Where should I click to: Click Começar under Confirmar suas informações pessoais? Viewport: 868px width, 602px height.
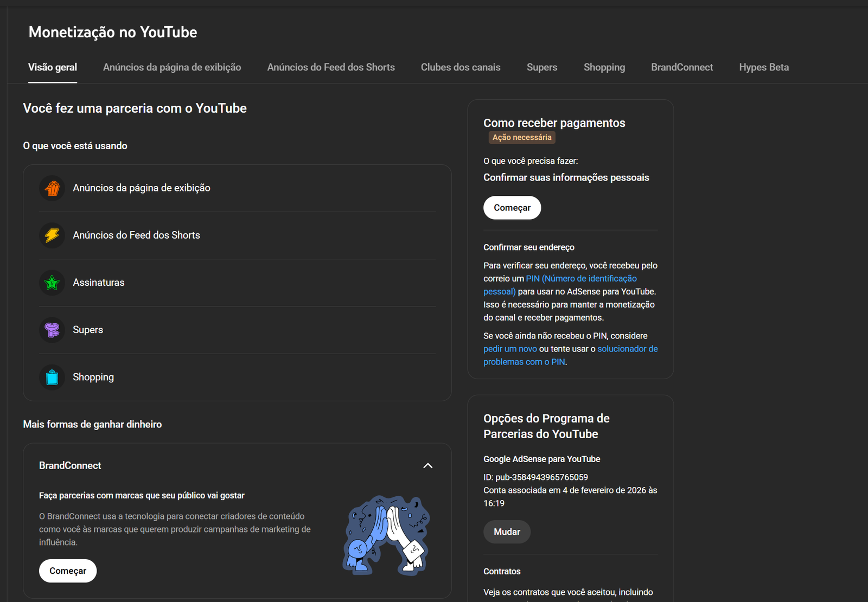[512, 208]
